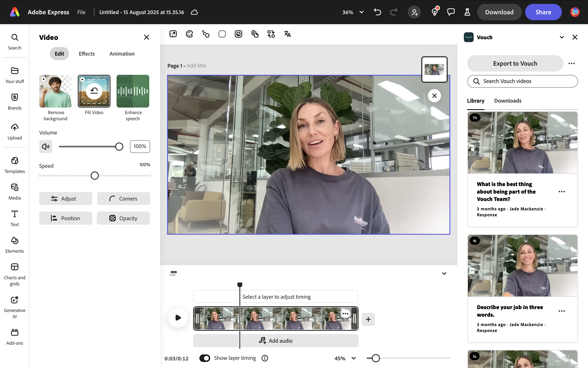Click the Opacity button
The height and width of the screenshot is (368, 588).
123,218
